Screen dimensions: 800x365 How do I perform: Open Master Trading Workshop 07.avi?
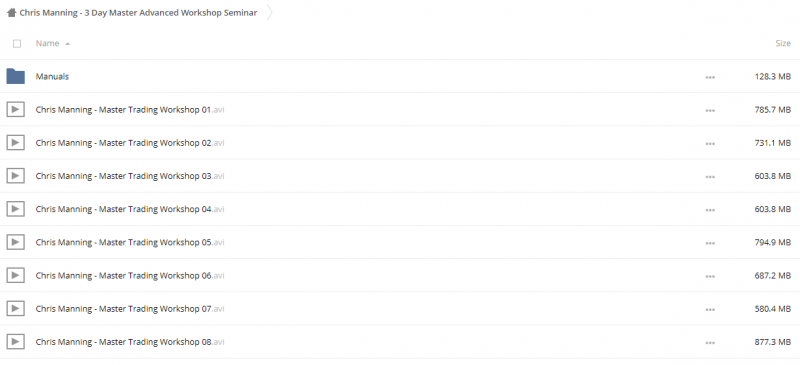(130, 309)
